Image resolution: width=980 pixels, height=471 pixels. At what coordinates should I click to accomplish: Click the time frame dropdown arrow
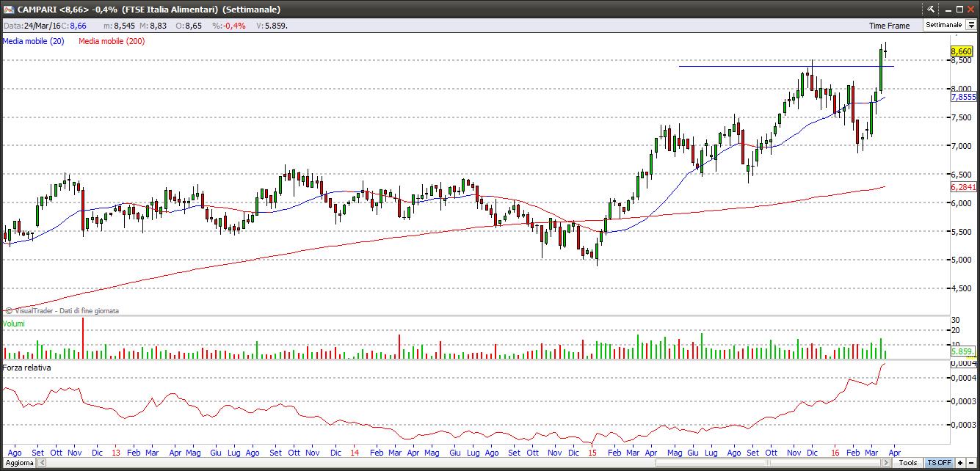tap(971, 25)
